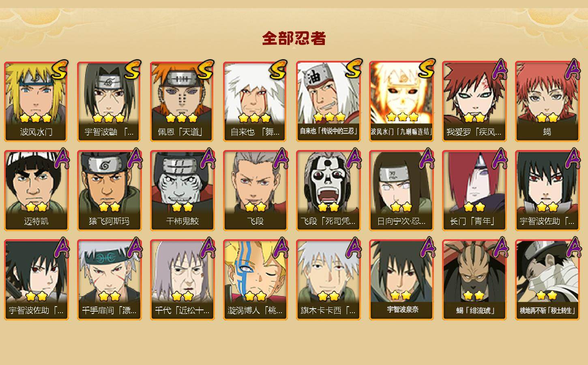Image resolution: width=588 pixels, height=365 pixels.
Task: Click the star rating on 宇智波泉奈 card
Action: 401,295
